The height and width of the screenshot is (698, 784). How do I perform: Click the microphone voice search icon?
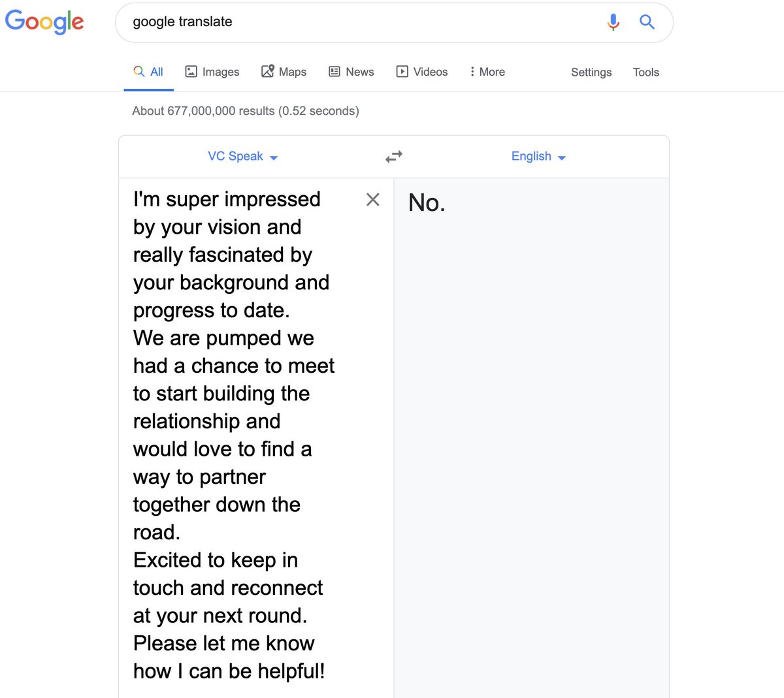click(613, 22)
